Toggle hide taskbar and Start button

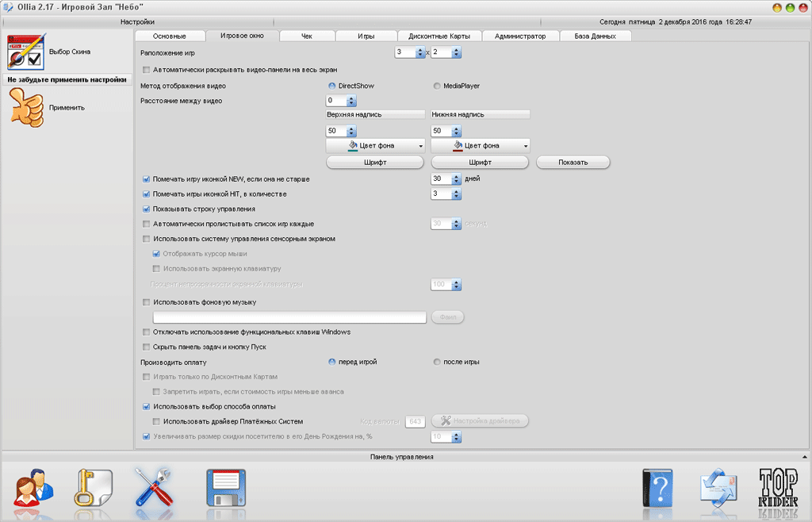coord(146,347)
